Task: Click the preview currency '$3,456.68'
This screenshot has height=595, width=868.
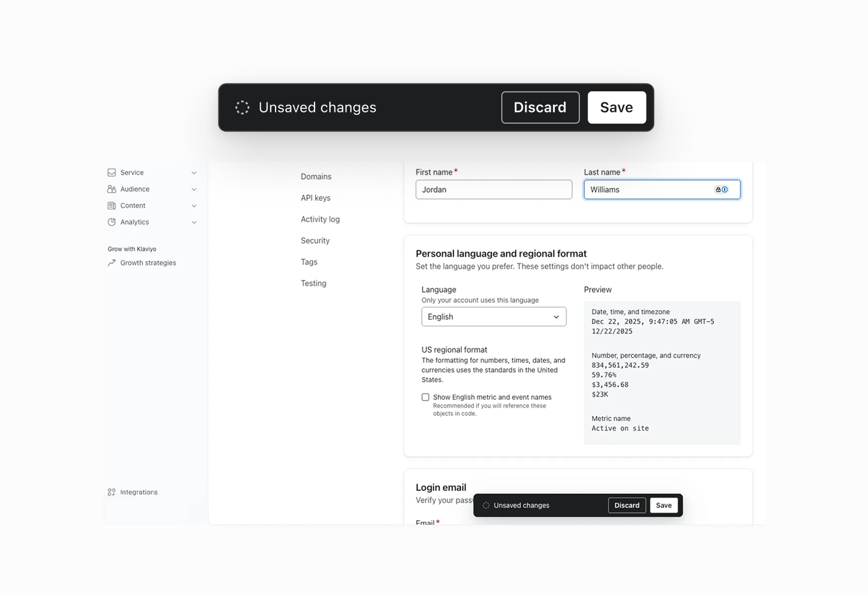Action: pos(610,385)
